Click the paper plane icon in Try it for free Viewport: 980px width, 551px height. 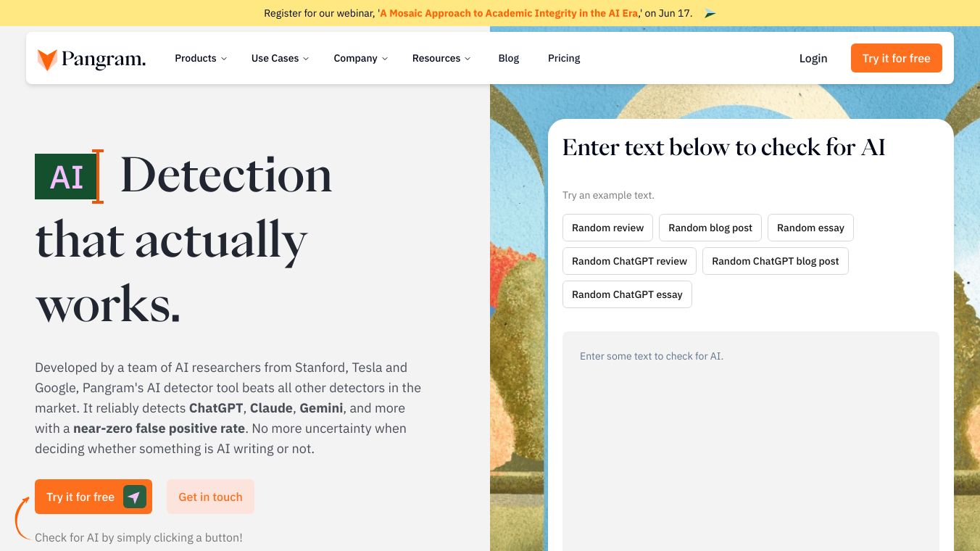pyautogui.click(x=135, y=497)
